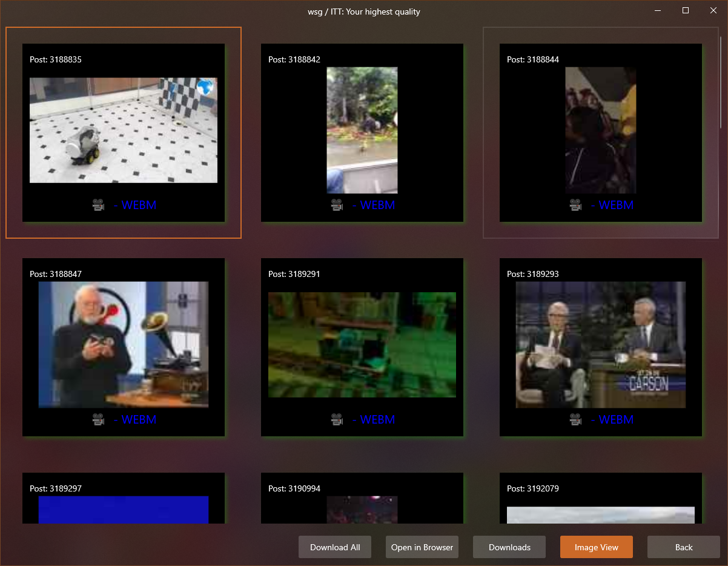Click camera icon under post 3189291
The height and width of the screenshot is (566, 728).
[337, 419]
